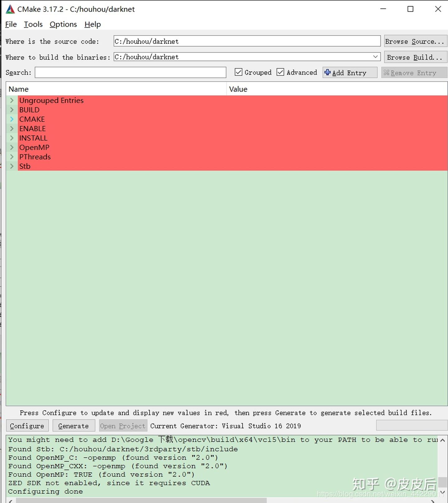The height and width of the screenshot is (503, 448).
Task: Close the CMake window
Action: (x=438, y=9)
